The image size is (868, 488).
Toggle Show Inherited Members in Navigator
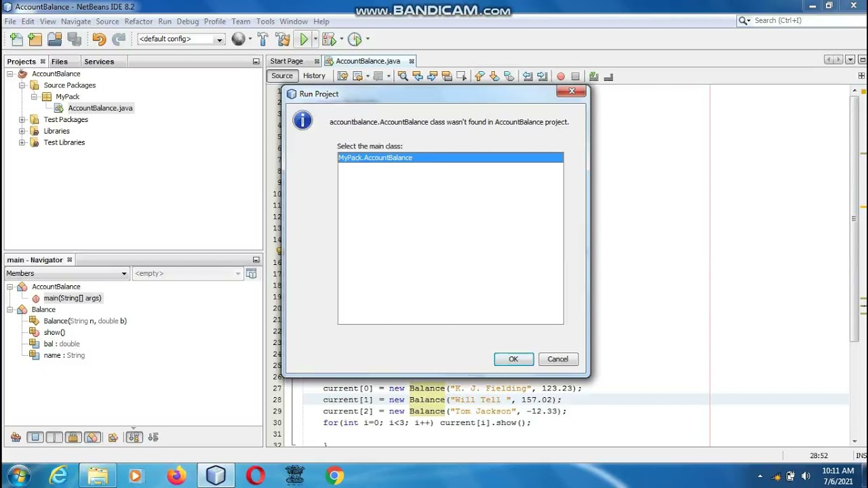(16, 437)
